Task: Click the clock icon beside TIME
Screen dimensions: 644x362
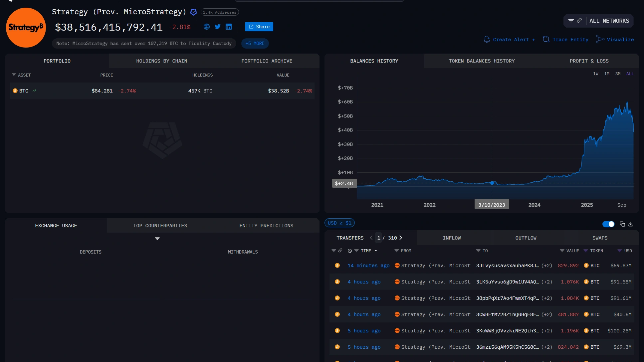Action: [x=349, y=251]
